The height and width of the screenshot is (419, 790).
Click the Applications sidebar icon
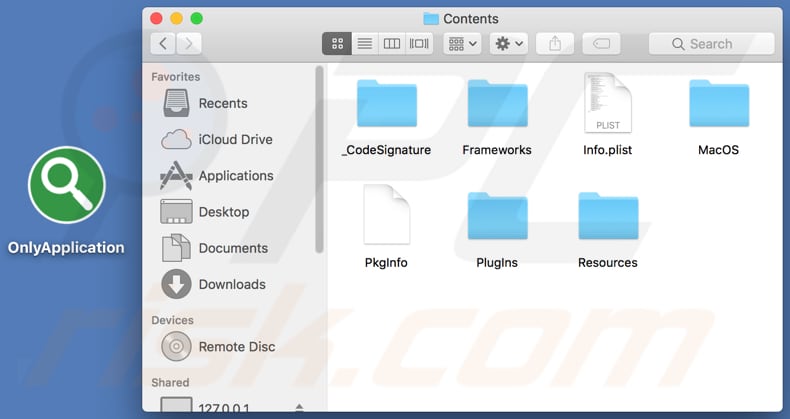176,175
